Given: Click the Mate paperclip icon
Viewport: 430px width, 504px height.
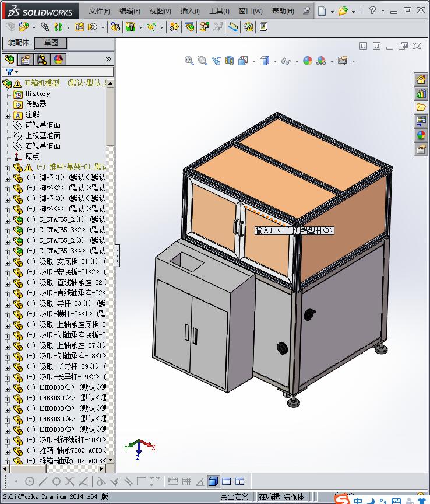Looking at the screenshot, I should click(45, 27).
